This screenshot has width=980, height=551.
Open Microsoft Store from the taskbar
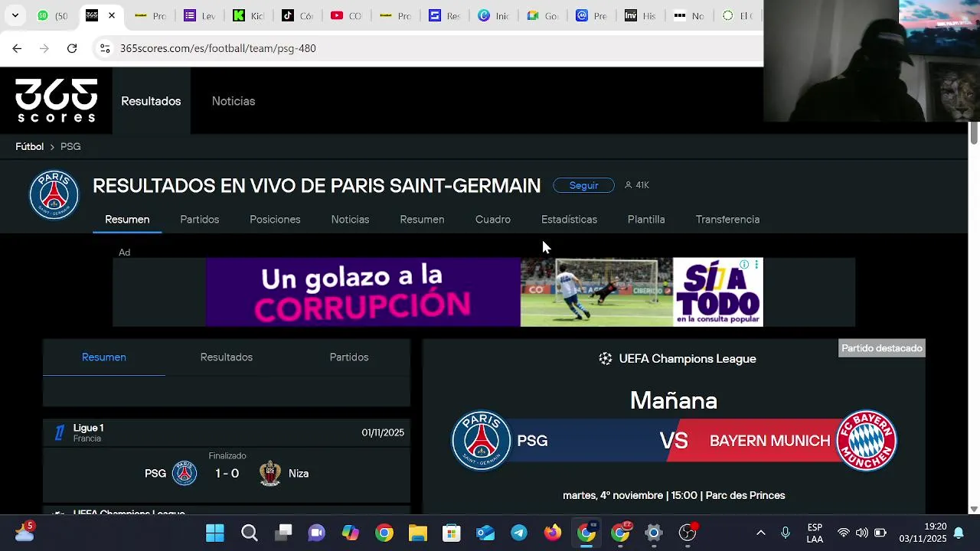pos(452,533)
